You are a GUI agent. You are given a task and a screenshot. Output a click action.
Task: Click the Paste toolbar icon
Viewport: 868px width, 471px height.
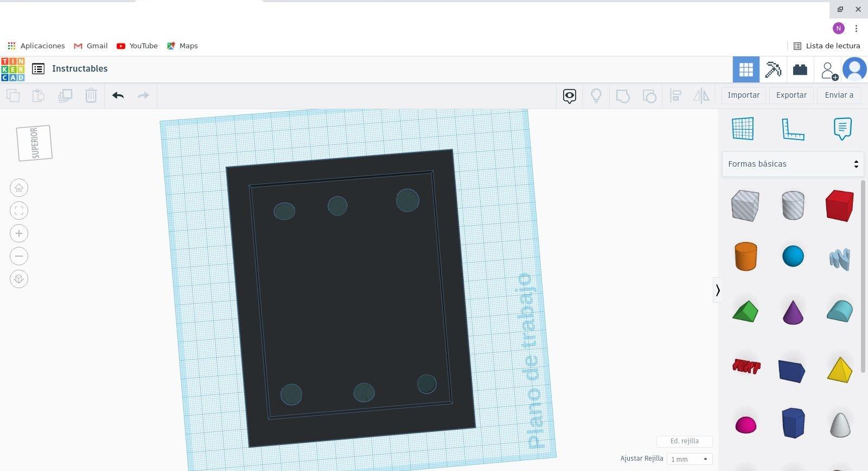[39, 96]
